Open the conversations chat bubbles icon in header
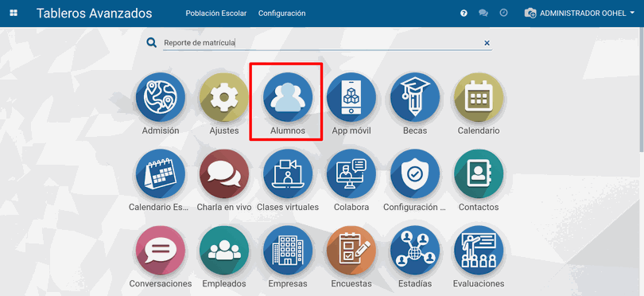Screen dimensions: 644x296 coord(483,14)
